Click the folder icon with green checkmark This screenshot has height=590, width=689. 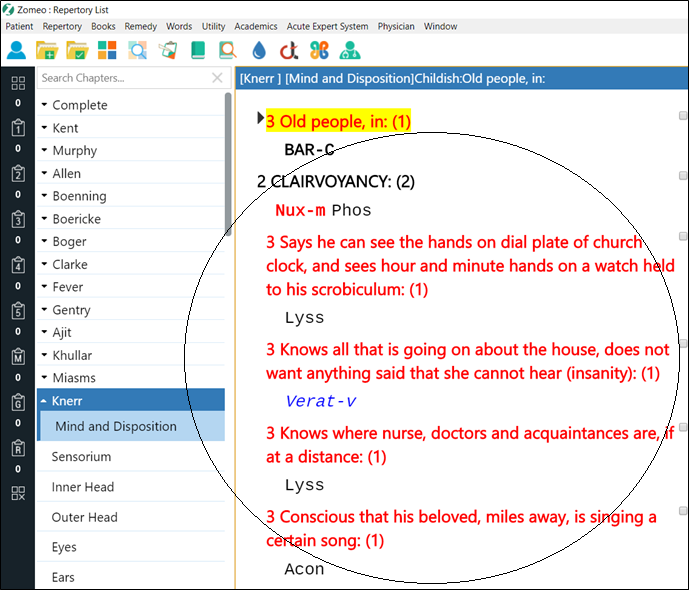point(77,50)
